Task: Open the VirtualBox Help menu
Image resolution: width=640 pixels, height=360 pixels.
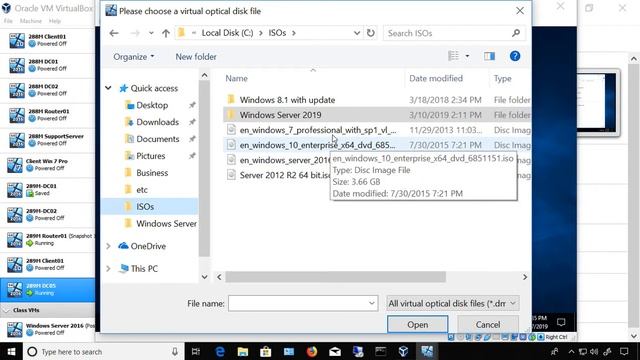Action: click(x=55, y=21)
